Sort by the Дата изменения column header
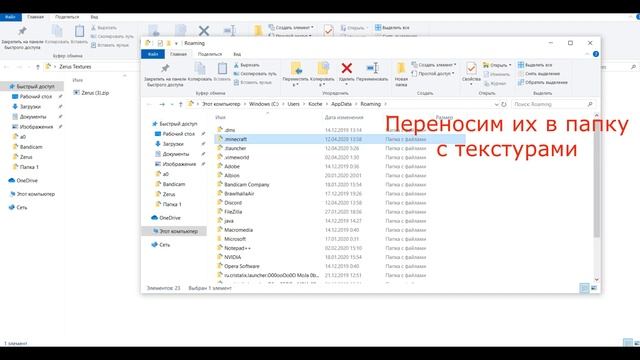 click(x=344, y=118)
